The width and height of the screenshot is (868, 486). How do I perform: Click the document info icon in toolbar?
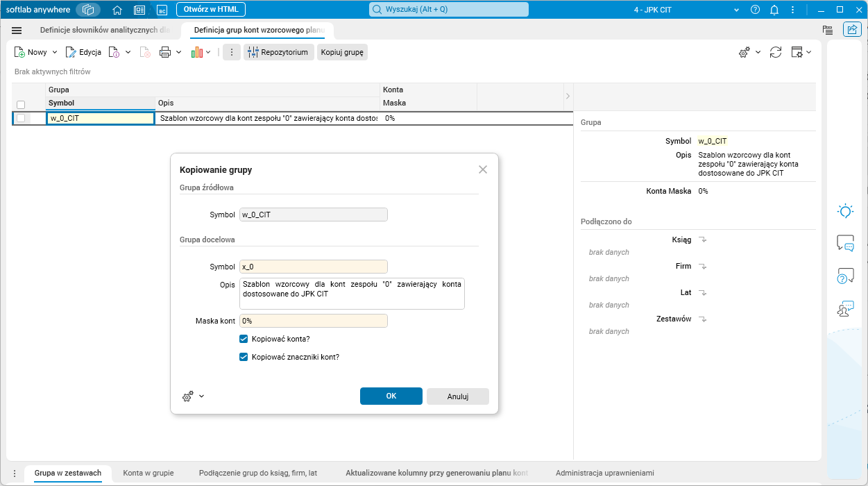114,52
